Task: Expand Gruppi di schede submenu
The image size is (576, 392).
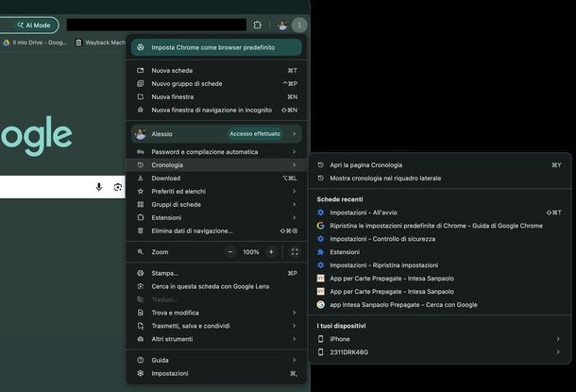Action: [x=216, y=205]
